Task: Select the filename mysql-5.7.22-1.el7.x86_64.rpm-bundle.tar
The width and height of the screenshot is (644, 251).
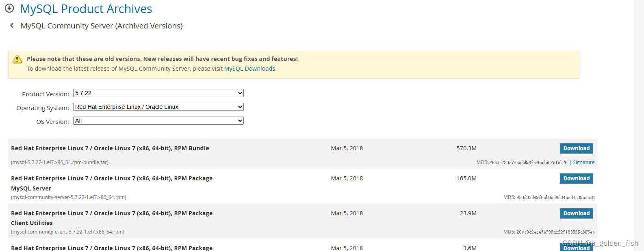Action: pyautogui.click(x=60, y=162)
